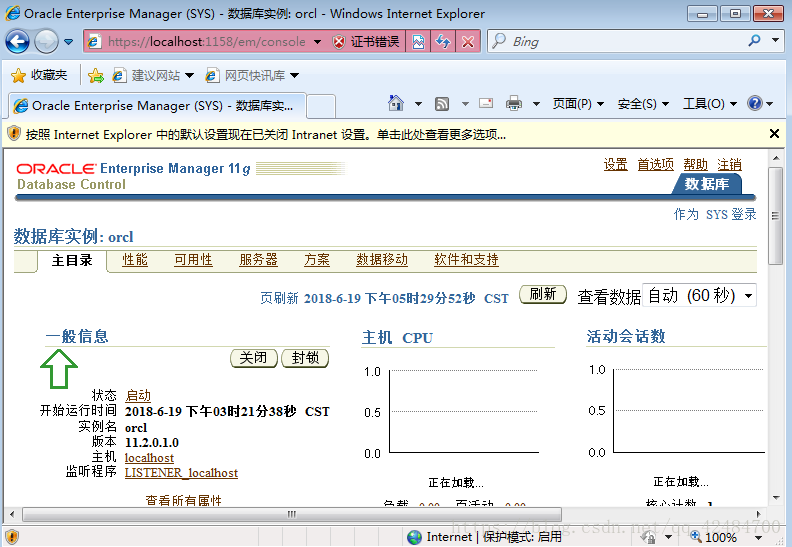Screen dimensions: 792x547
Task: Select the Oracle Enterprise Manager browser tab
Action: [157, 106]
